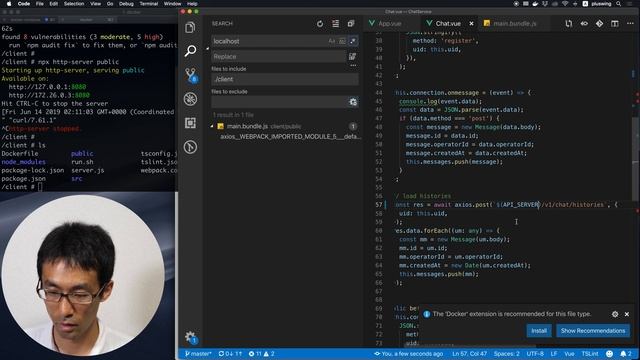Click the terminal prompt in Terminal window
The width and height of the screenshot is (640, 360).
click(21, 187)
